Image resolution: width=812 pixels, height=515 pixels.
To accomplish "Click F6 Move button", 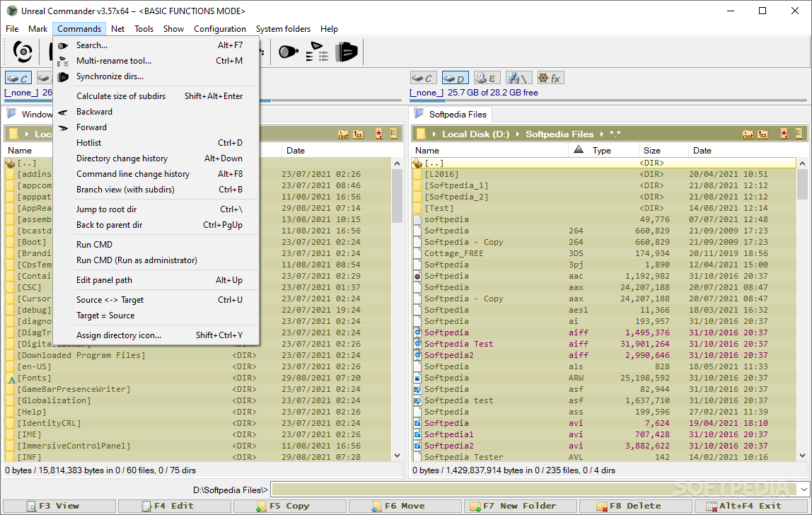I will click(405, 507).
